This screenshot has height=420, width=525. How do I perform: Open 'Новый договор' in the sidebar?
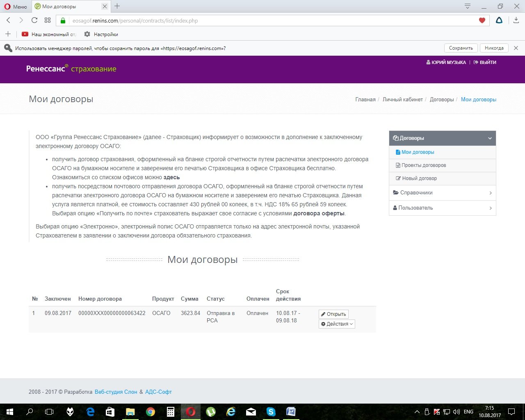442,178
